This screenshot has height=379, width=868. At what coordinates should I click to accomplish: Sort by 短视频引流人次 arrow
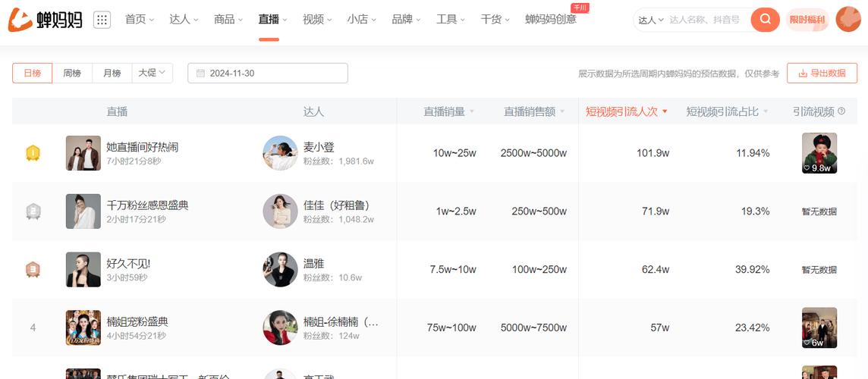[665, 111]
